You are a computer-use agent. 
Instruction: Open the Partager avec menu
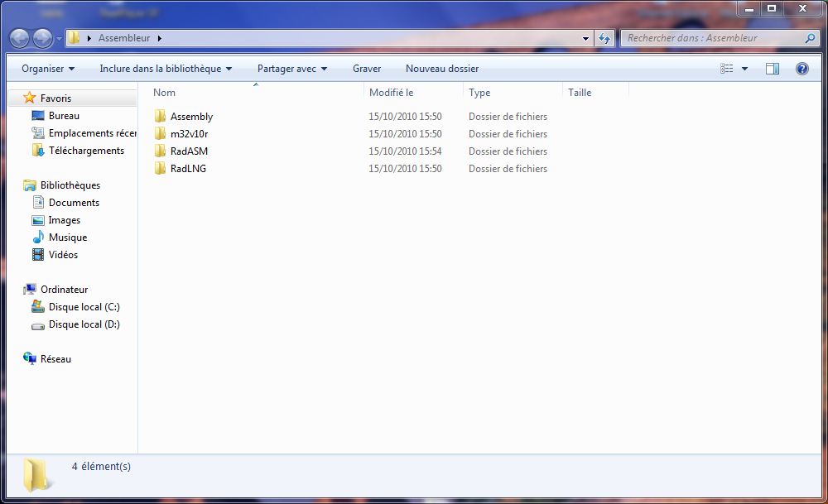pos(292,69)
